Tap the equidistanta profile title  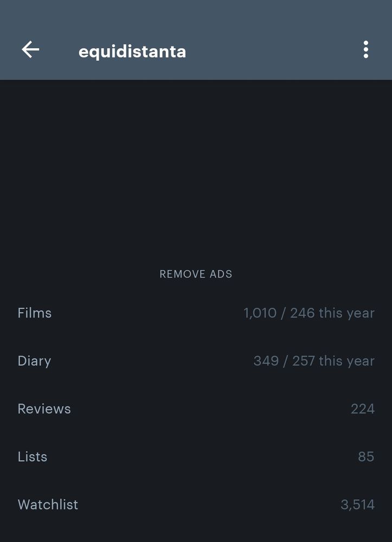tap(132, 51)
